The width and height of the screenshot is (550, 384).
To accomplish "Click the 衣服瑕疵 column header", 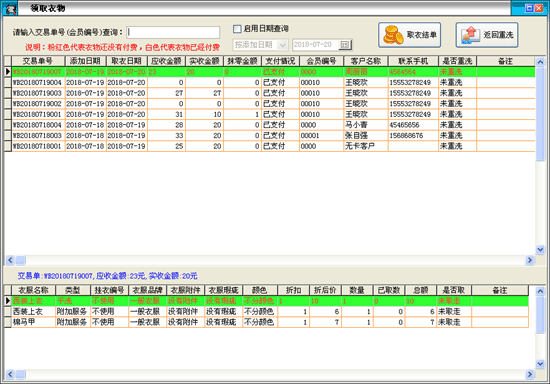I will point(223,290).
